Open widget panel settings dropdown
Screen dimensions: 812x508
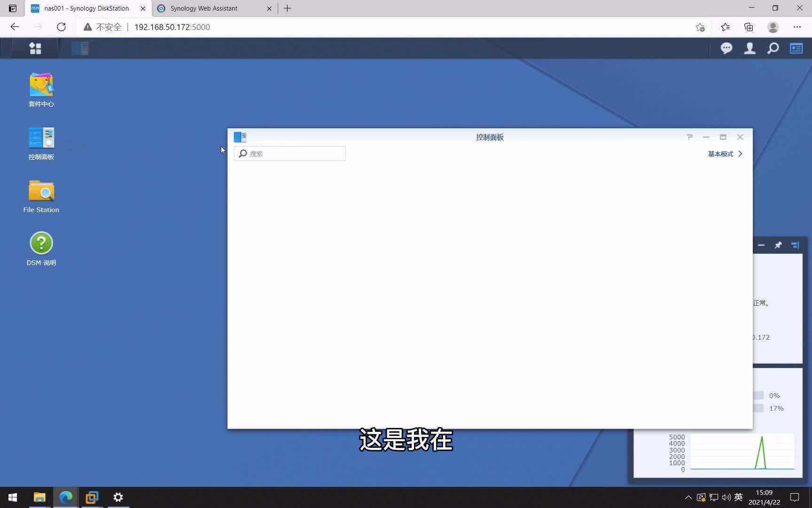coord(795,245)
